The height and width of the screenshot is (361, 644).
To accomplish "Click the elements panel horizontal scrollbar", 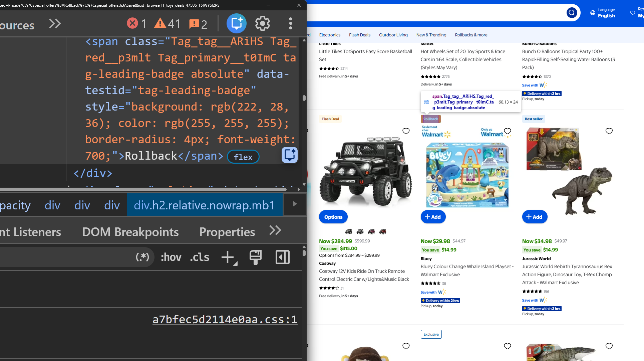I will 143,189.
